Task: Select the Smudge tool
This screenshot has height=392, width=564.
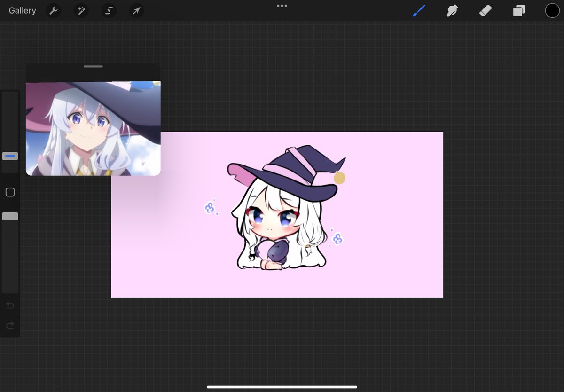Action: click(x=452, y=10)
